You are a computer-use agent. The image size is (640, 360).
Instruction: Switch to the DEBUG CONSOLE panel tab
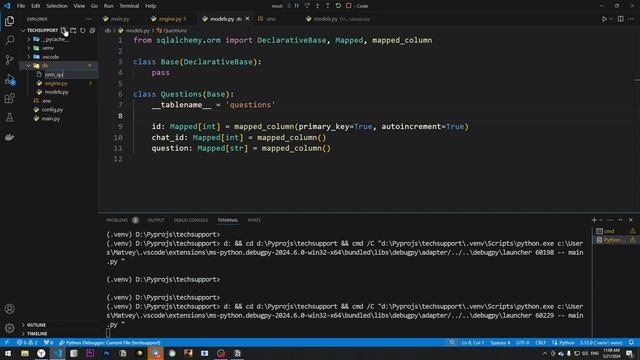point(191,220)
